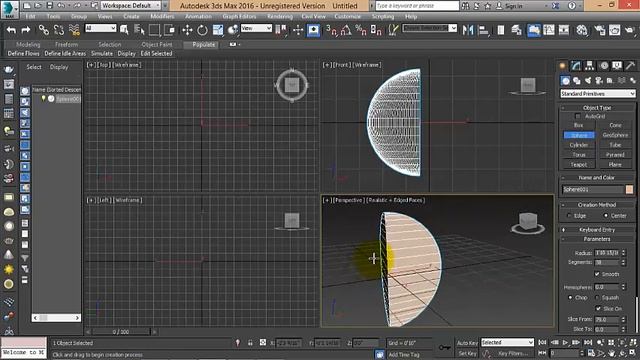640x360 pixels.
Task: Toggle Sphere001 visibility bulb in Scene Explorer
Action: [43, 98]
